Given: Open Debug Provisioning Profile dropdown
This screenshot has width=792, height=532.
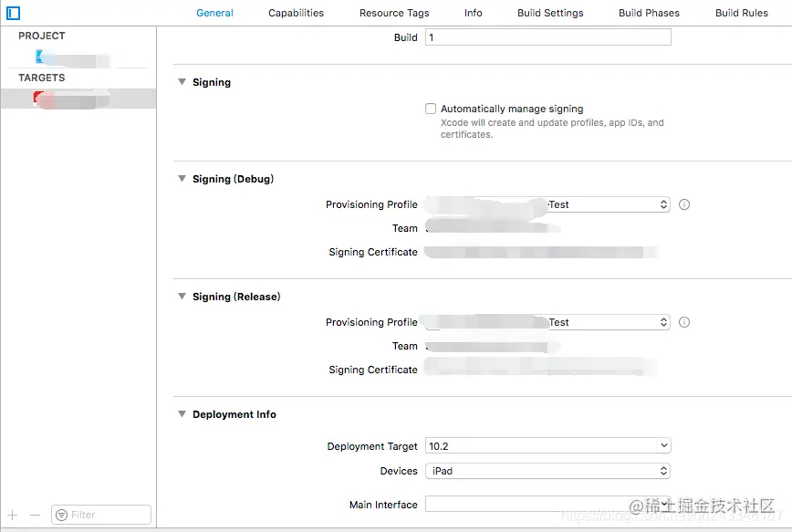Looking at the screenshot, I should click(547, 204).
